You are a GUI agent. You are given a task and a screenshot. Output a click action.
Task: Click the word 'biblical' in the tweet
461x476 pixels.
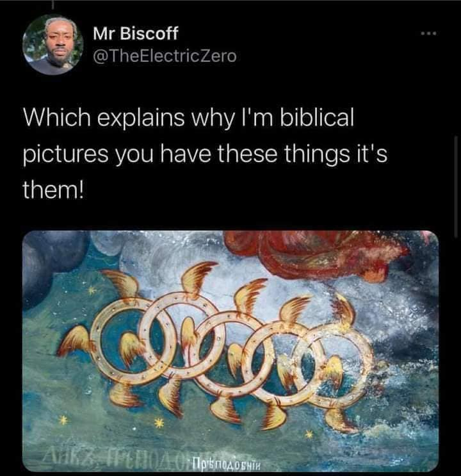tap(316, 117)
